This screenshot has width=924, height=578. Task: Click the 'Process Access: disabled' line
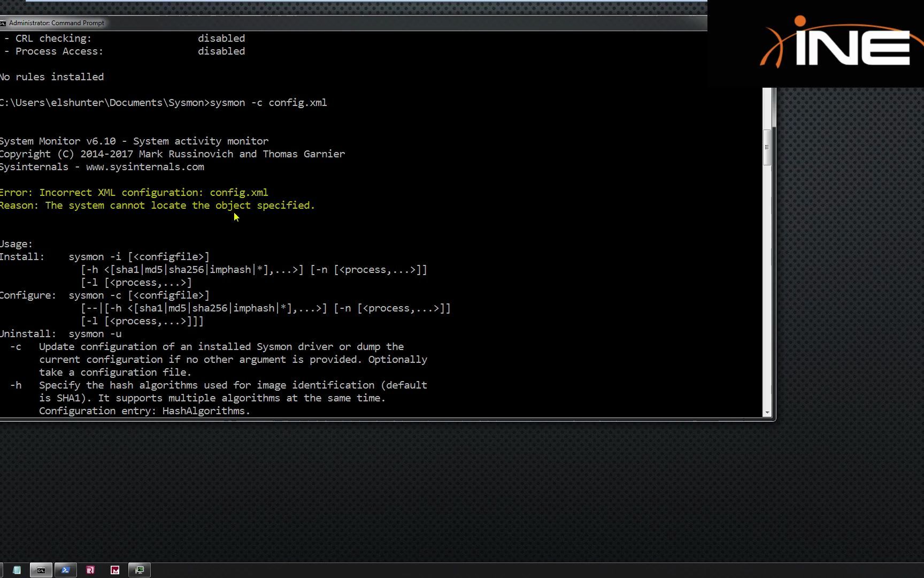[x=125, y=51]
